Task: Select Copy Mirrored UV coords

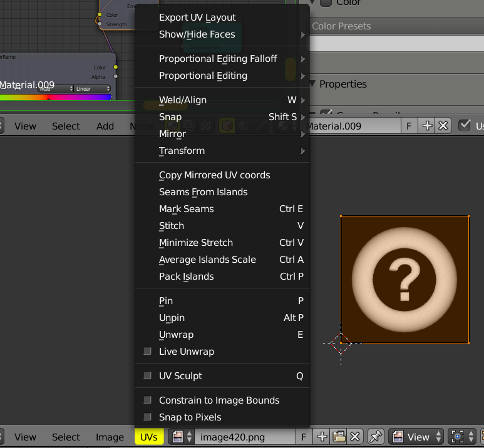Action: (222, 175)
